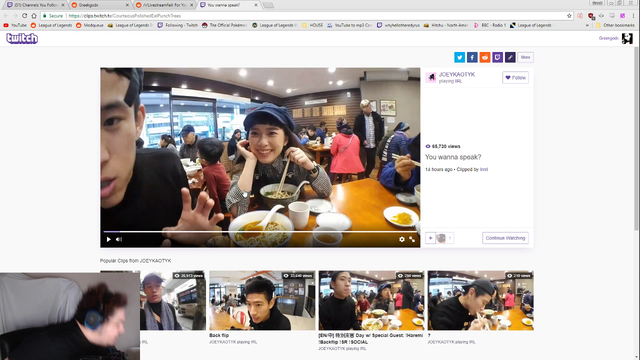
Task: Open a new browser tab
Action: coord(268,5)
